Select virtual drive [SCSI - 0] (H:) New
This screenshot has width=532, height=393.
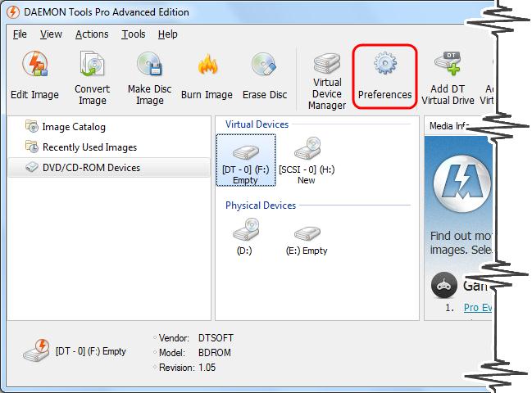point(307,160)
